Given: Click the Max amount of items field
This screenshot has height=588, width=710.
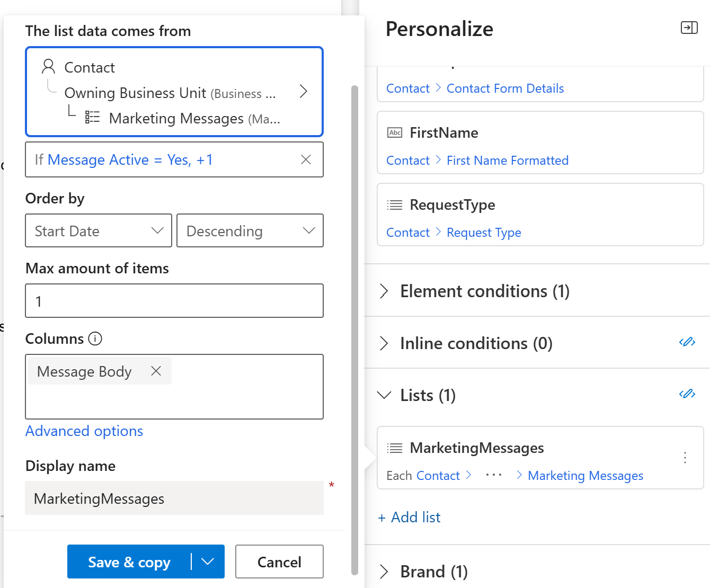Looking at the screenshot, I should pyautogui.click(x=174, y=301).
